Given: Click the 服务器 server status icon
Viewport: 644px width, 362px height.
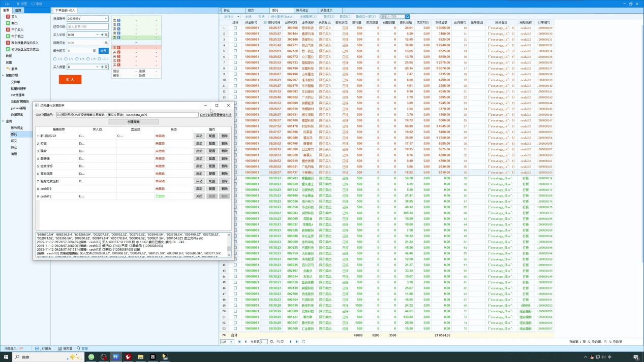Looking at the screenshot, I should [x=59, y=349].
